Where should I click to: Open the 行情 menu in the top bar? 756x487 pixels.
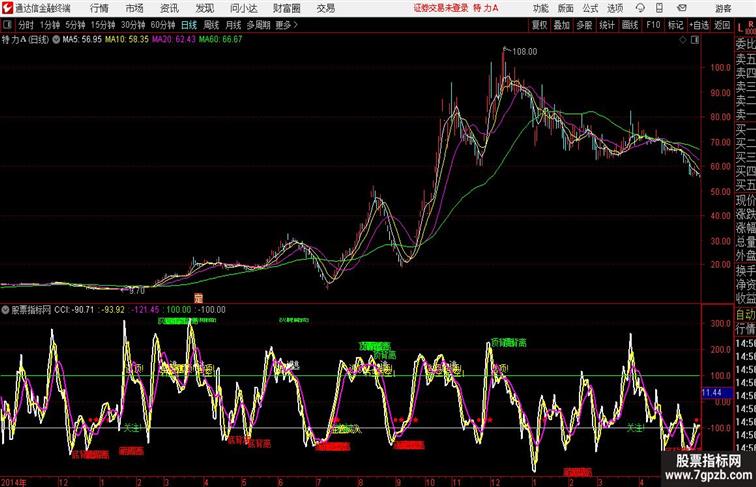[x=99, y=8]
